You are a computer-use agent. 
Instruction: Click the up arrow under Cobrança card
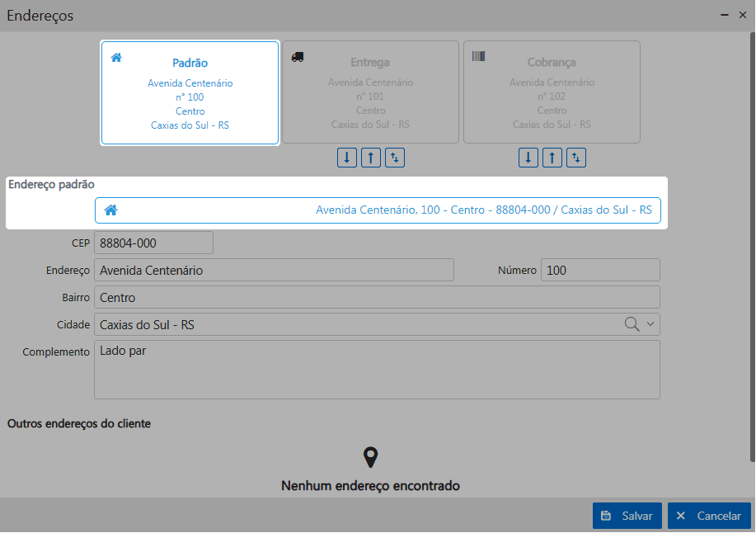point(552,158)
